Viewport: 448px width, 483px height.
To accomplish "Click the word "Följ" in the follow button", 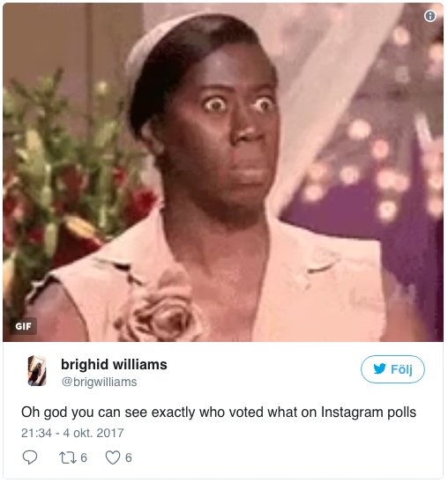I will pos(401,369).
